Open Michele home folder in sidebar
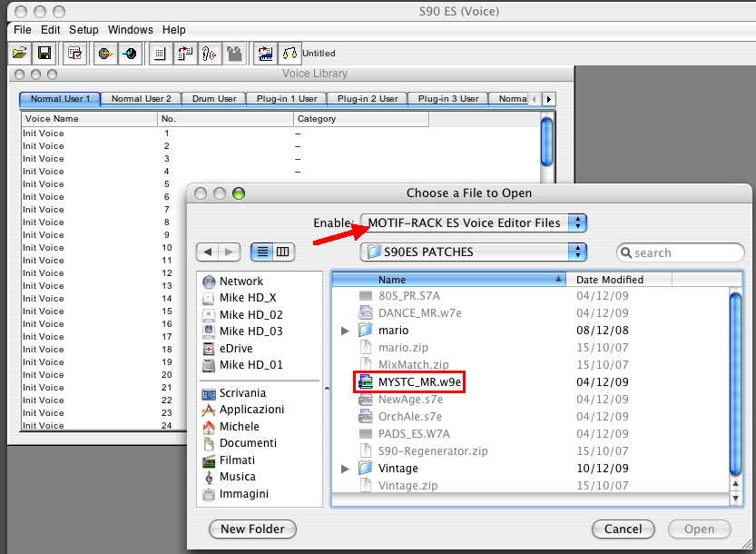Image resolution: width=756 pixels, height=554 pixels. click(x=231, y=427)
